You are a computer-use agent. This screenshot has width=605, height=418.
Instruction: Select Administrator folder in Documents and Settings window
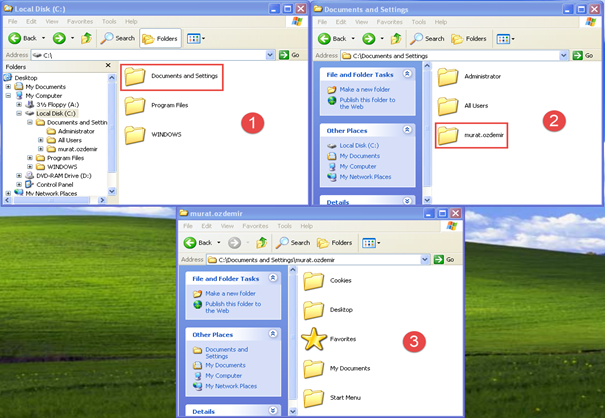[x=469, y=77]
